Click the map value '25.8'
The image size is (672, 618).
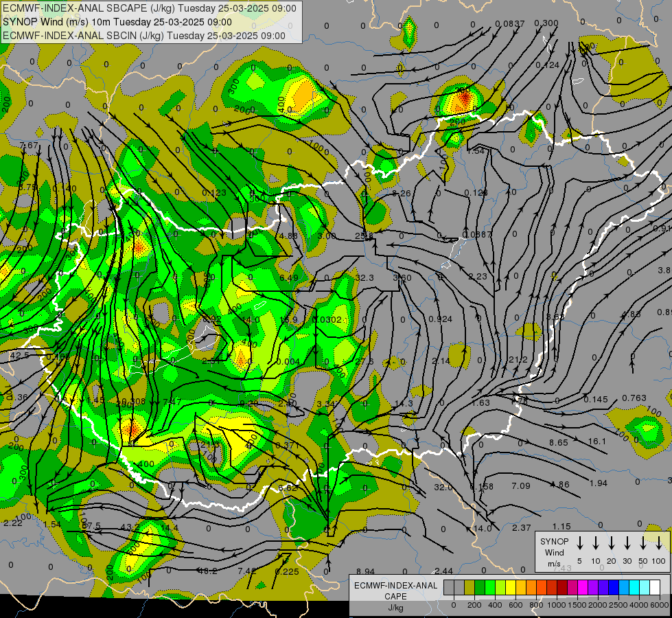(364, 236)
